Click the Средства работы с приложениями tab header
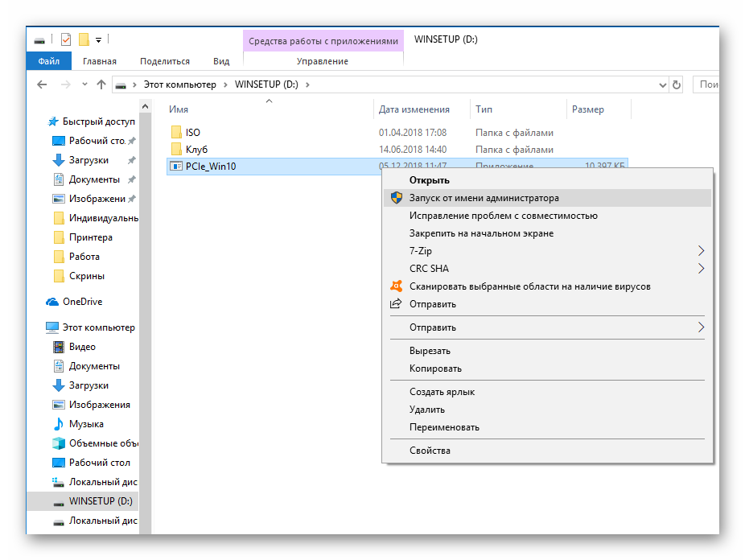This screenshot has height=560, width=745. (x=323, y=41)
